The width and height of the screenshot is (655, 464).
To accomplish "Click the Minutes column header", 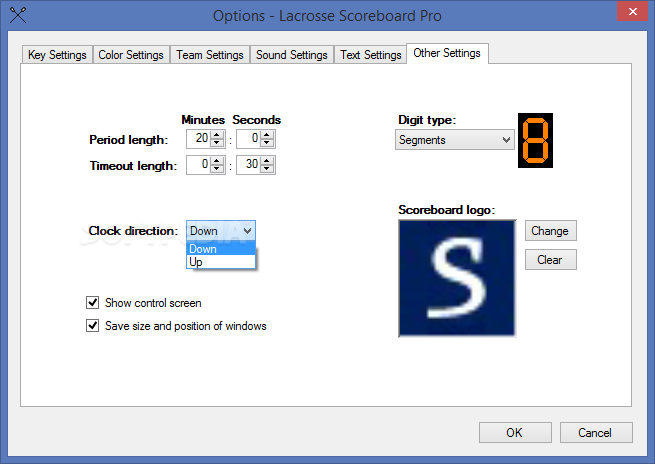I will coord(203,120).
